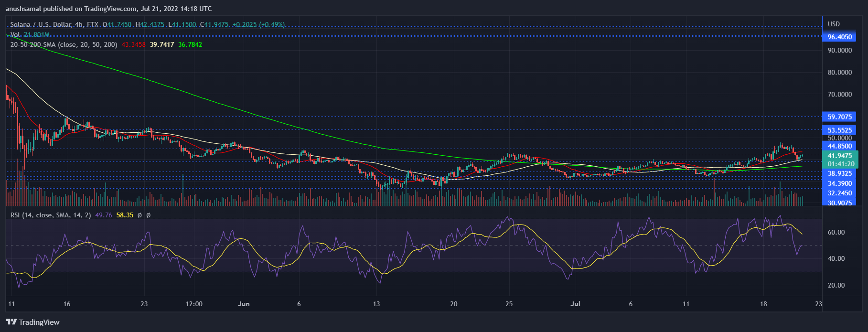Click the Jul marker on the time axis
The image size is (868, 332).
575,304
